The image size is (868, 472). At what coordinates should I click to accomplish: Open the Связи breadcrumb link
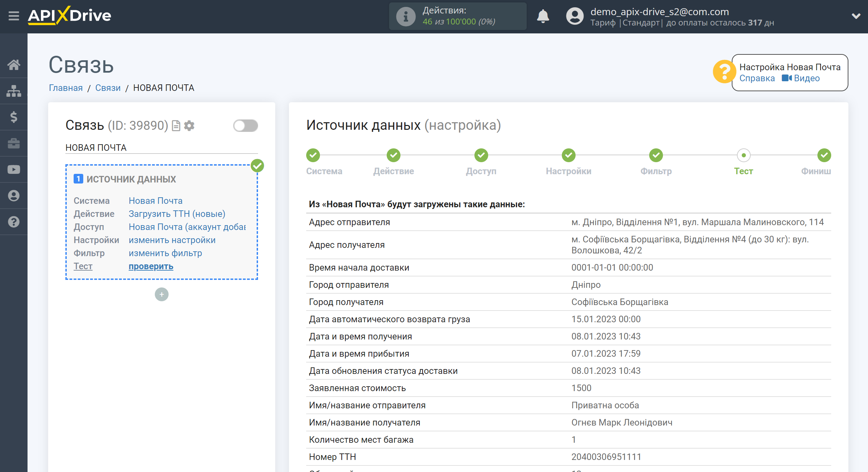pyautogui.click(x=108, y=88)
